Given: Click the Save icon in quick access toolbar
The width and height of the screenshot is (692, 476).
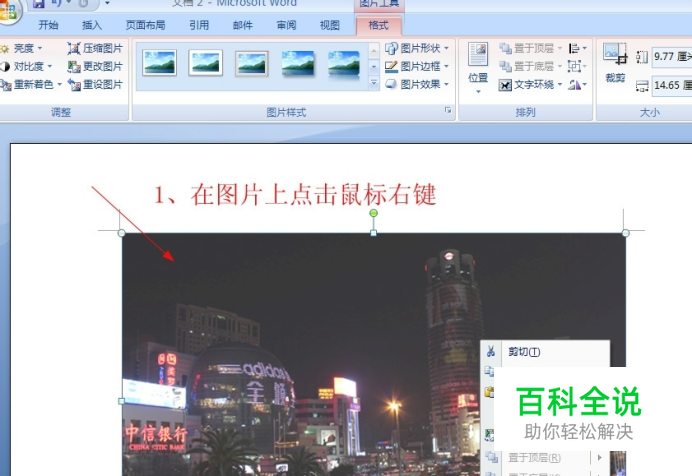Looking at the screenshot, I should coord(39,4).
